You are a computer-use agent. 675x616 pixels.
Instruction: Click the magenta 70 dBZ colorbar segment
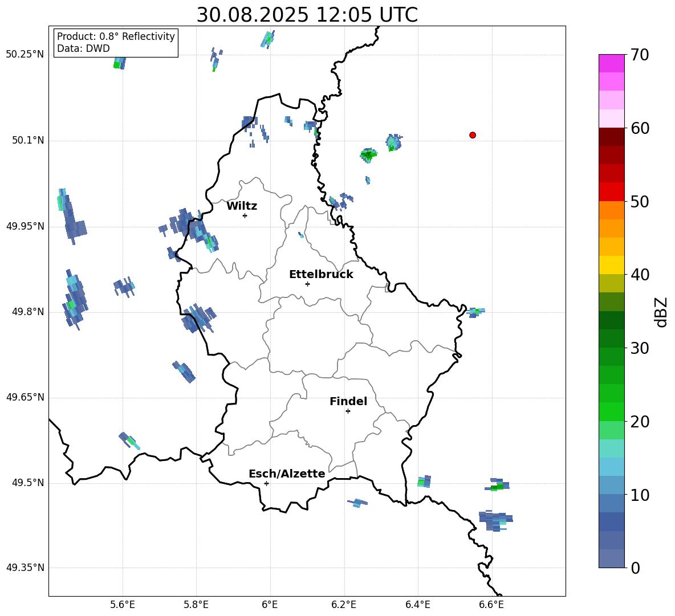click(x=611, y=63)
